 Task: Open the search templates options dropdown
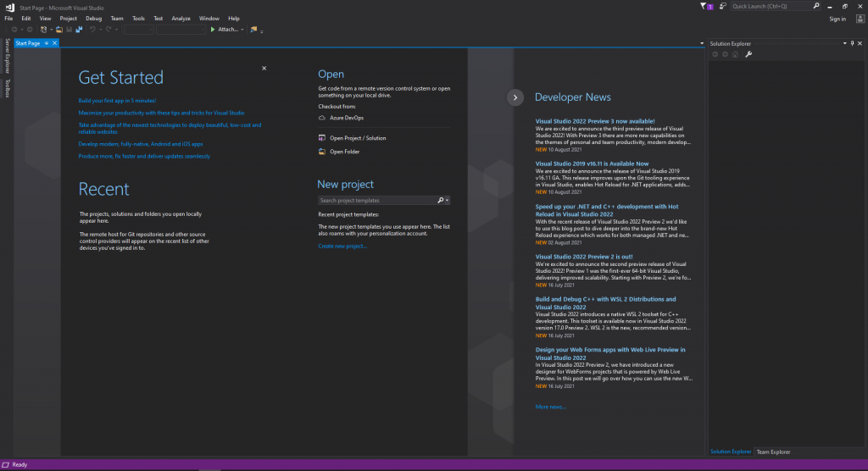[448, 201]
